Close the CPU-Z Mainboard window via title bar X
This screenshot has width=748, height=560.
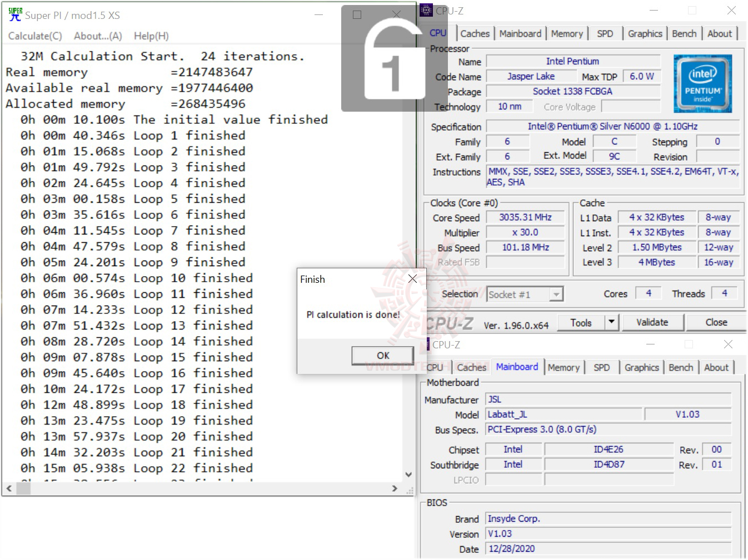[728, 344]
